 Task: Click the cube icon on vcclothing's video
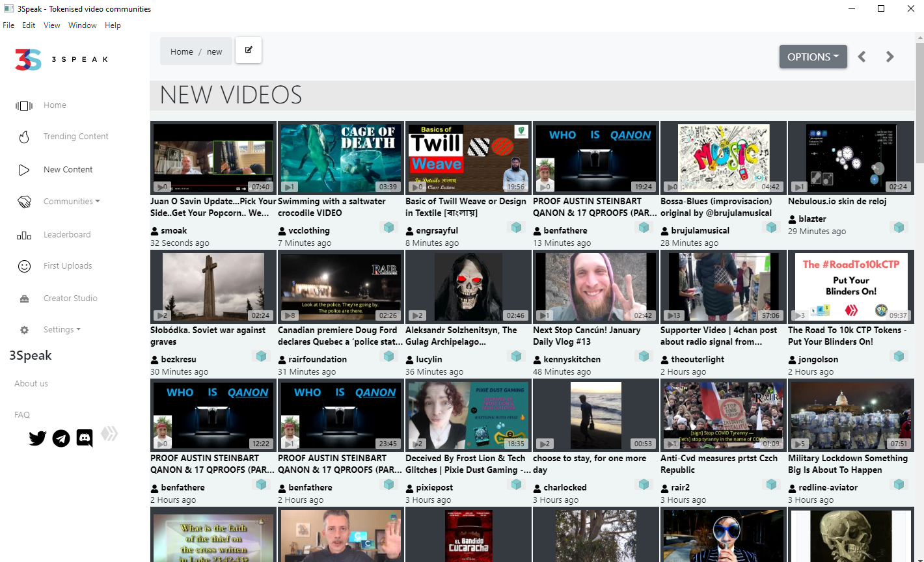coord(388,227)
